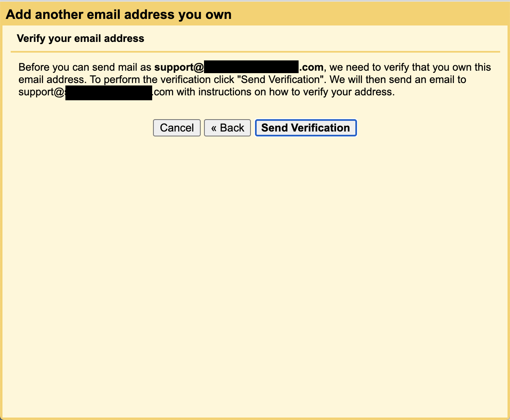The height and width of the screenshot is (420, 510).
Task: Click the bold support@ address text
Action: click(179, 67)
